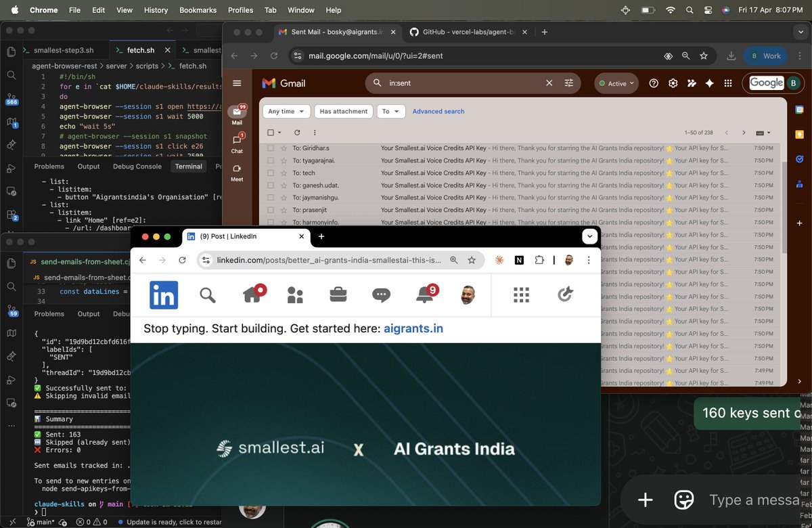812x528 pixels.
Task: Open LinkedIn search magnifier icon
Action: coord(208,294)
